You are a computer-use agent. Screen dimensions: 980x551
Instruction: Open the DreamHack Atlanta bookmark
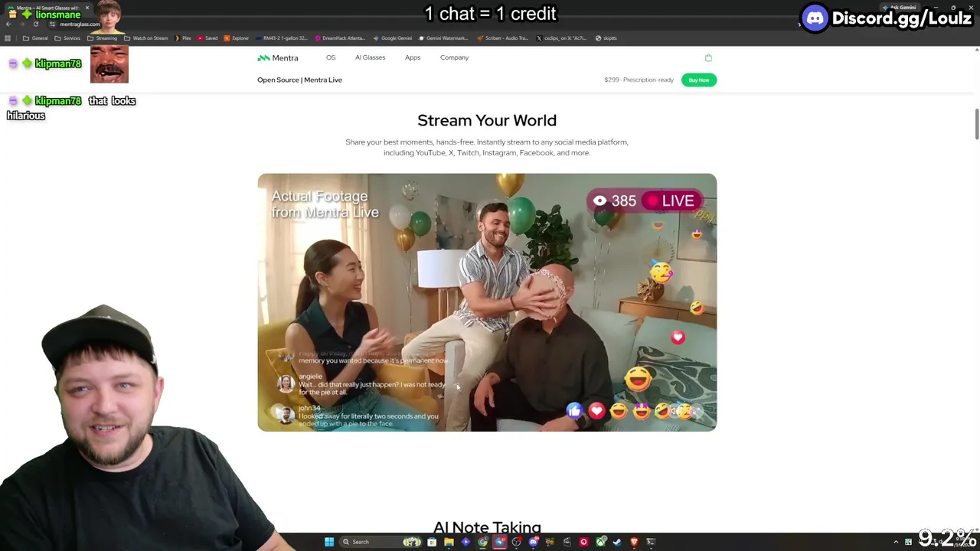tap(340, 38)
